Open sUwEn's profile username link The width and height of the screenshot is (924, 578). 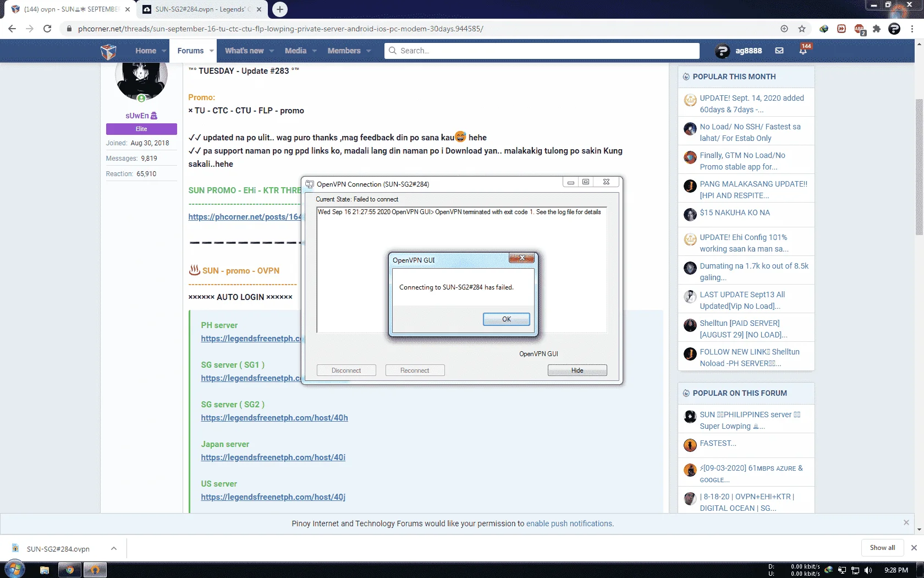pos(137,116)
